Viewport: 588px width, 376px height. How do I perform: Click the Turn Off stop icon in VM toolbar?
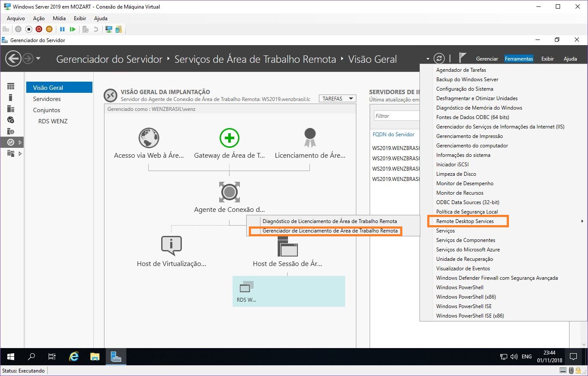[x=28, y=29]
